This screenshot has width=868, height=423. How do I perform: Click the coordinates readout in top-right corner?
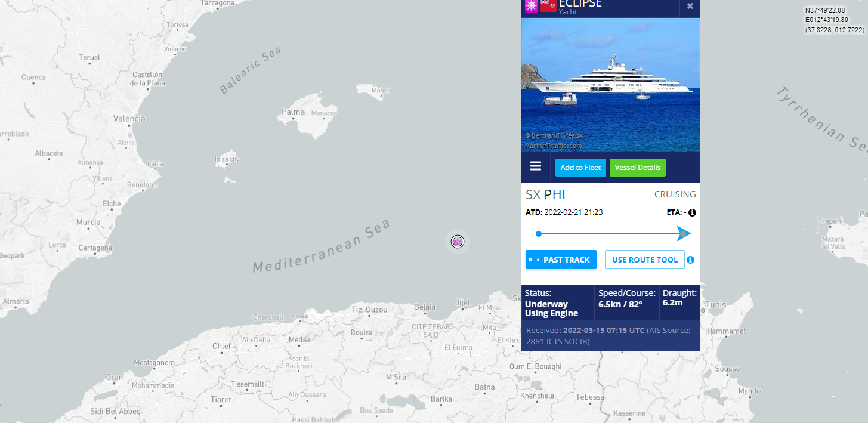(x=834, y=20)
